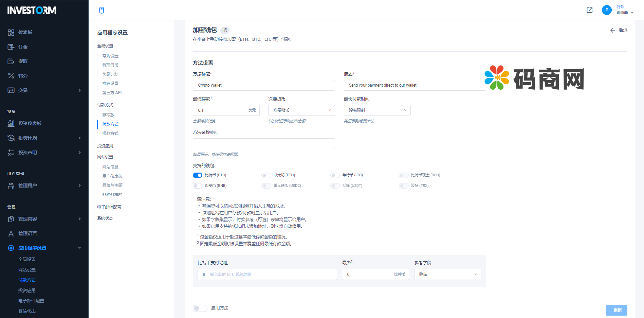Open the 参考字段 hidden dropdown
The image size is (644, 318).
(x=447, y=274)
